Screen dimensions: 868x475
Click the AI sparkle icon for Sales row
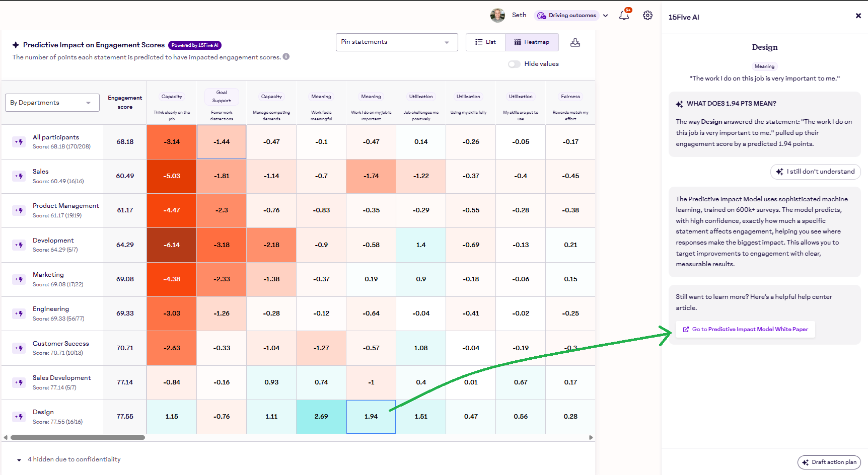click(19, 176)
